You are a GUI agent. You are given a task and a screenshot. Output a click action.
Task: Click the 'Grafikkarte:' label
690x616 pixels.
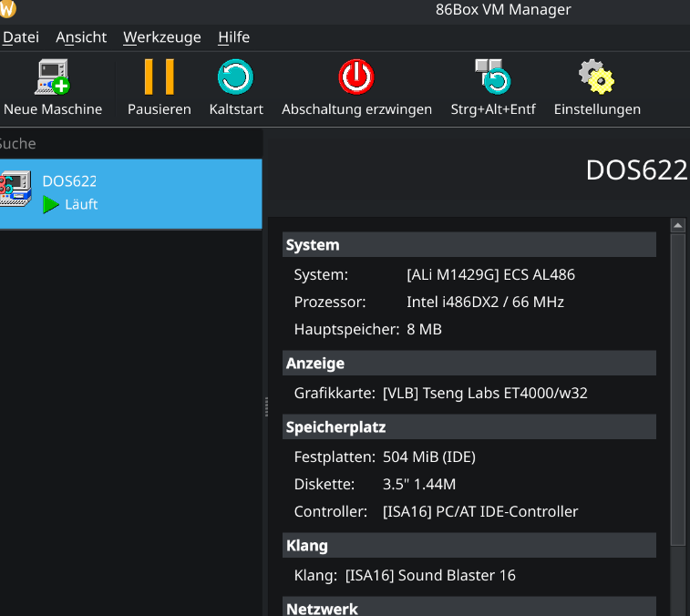click(x=335, y=393)
